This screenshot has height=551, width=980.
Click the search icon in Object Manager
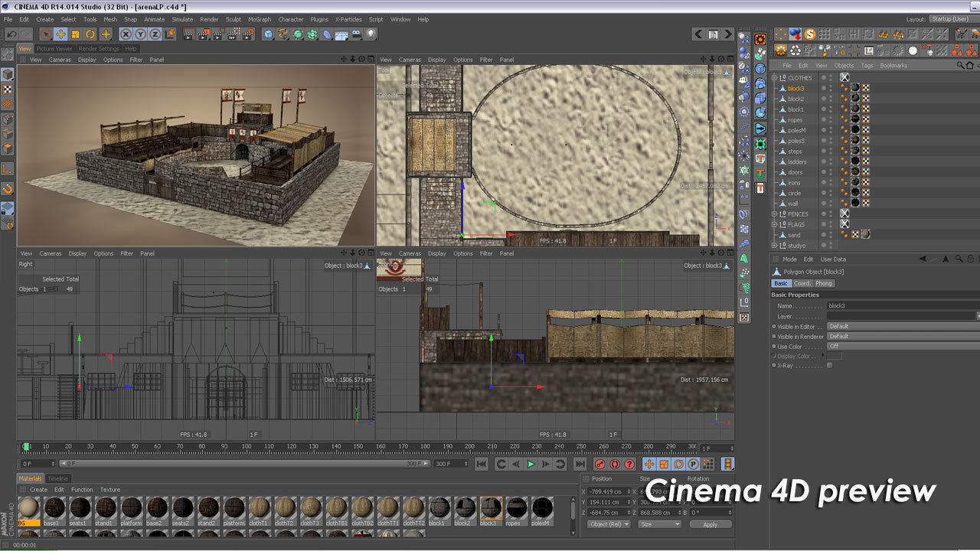(961, 66)
